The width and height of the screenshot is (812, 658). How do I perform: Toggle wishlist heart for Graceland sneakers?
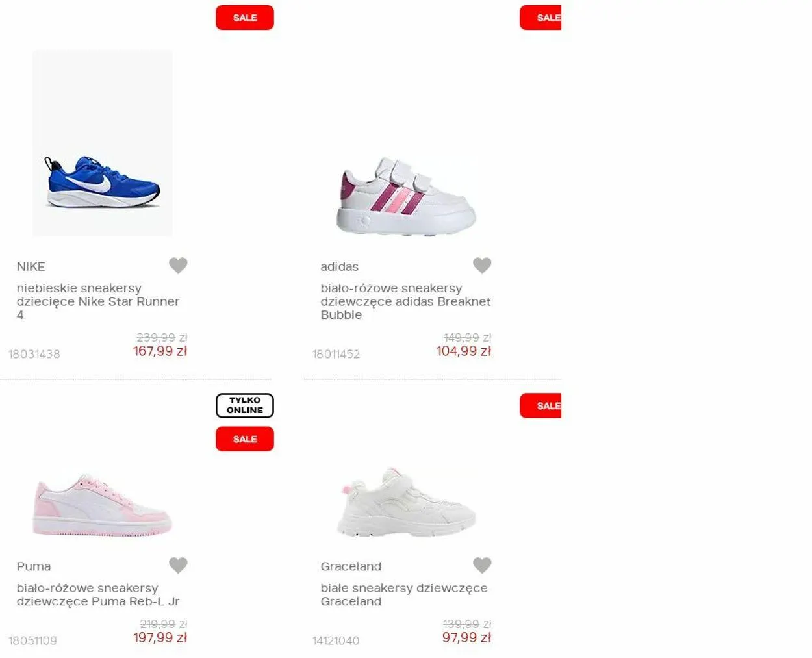pos(482,565)
